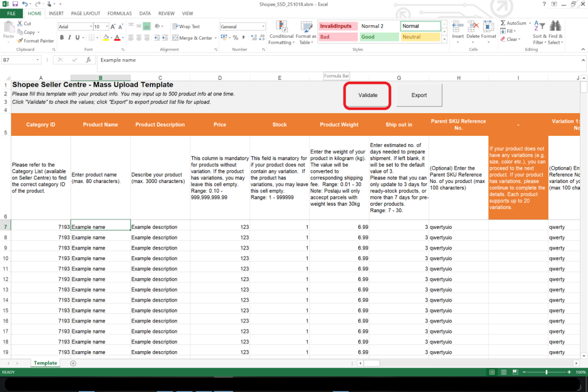This screenshot has height=392, width=588.
Task: Open Conditional Formatting menu
Action: [x=281, y=33]
